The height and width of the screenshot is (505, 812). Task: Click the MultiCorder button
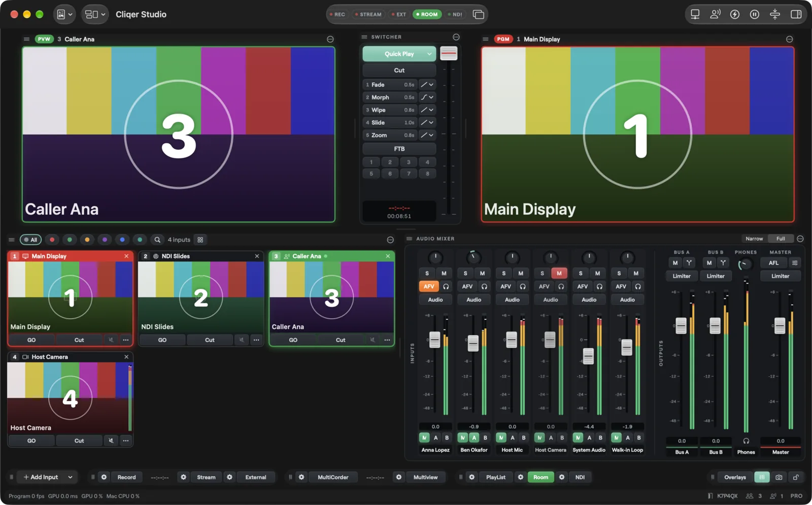pos(333,477)
